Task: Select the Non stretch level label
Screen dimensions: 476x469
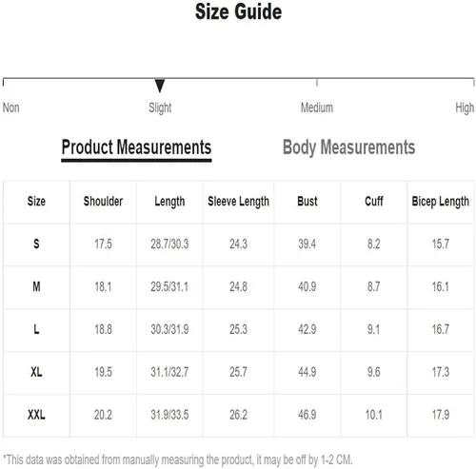Action: tap(11, 107)
